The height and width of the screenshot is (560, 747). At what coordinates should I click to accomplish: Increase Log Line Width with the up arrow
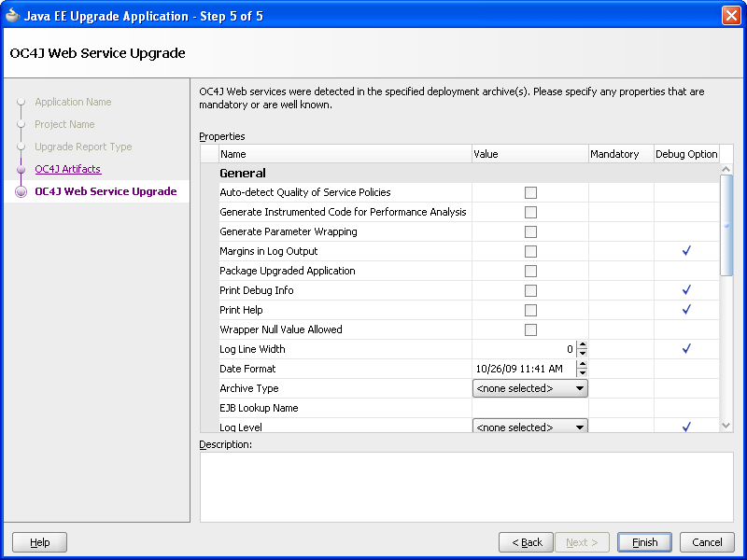point(582,344)
